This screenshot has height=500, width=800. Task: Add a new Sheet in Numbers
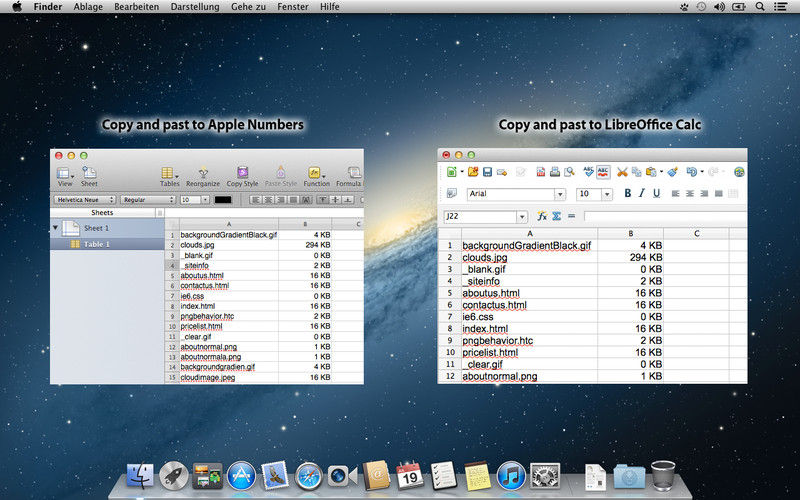point(89,173)
